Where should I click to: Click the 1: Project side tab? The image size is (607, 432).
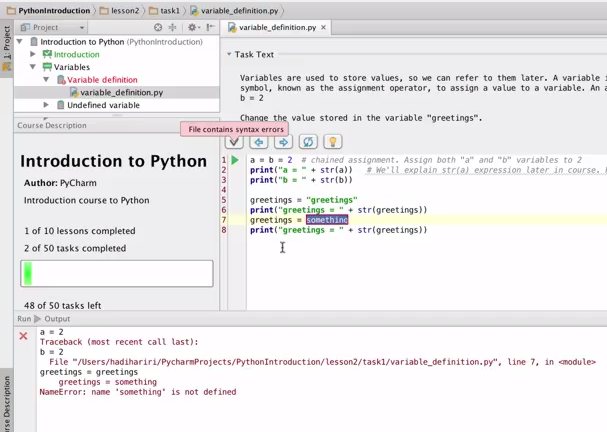tap(7, 48)
